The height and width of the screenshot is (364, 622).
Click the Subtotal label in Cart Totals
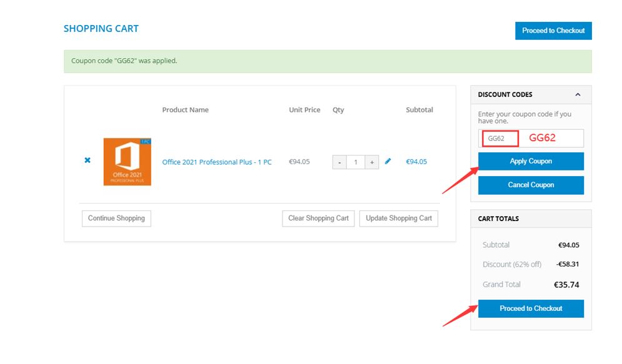tap(496, 245)
